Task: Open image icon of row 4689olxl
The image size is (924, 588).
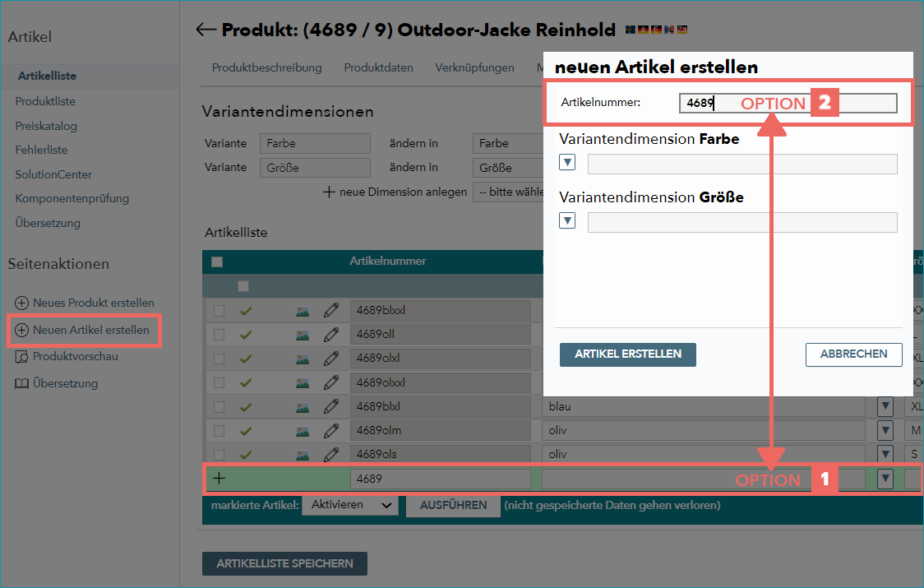Action: pos(303,359)
